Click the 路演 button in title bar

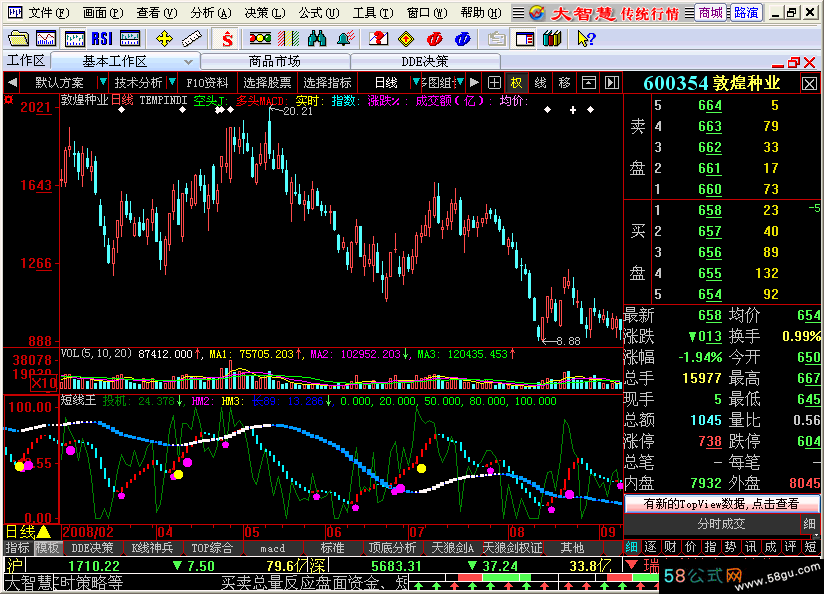click(x=746, y=13)
